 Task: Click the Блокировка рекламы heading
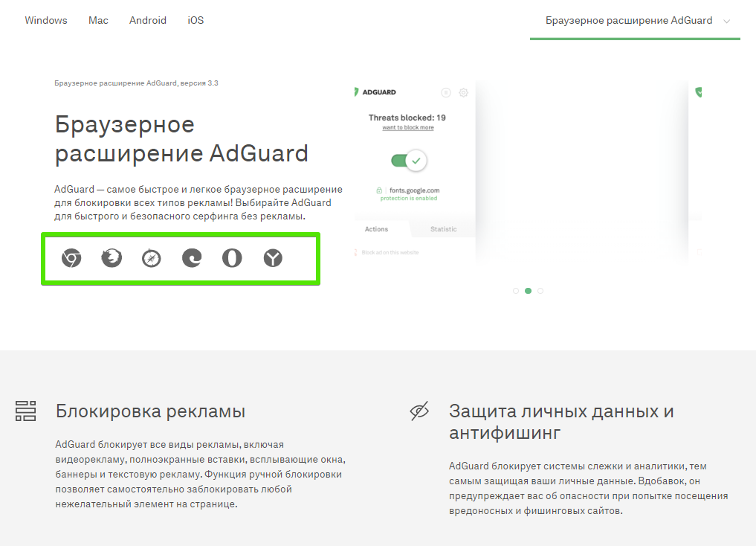150,411
